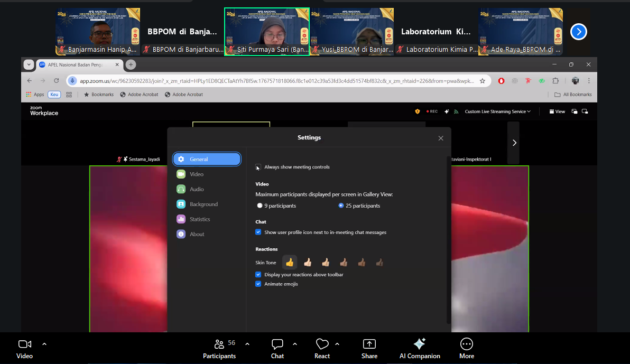Expand the arrow next to Participants

247,344
